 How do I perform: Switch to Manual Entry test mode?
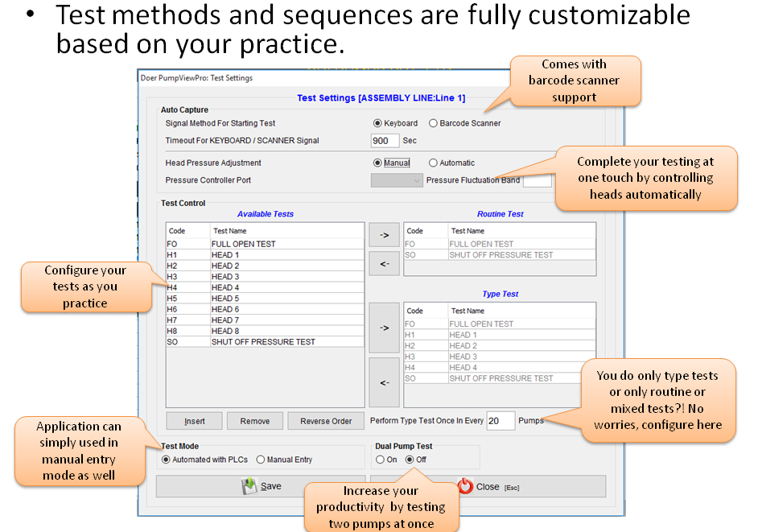(x=261, y=460)
